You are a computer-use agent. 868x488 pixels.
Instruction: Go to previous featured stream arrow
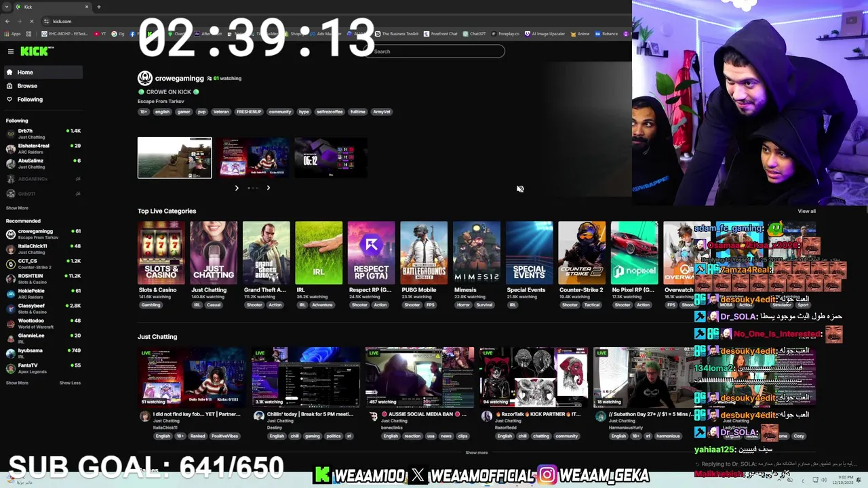point(237,188)
